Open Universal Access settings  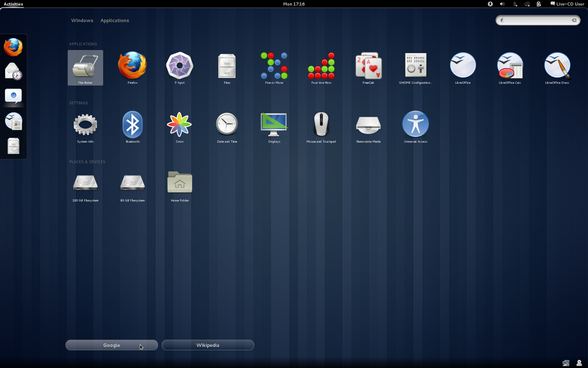click(x=416, y=127)
